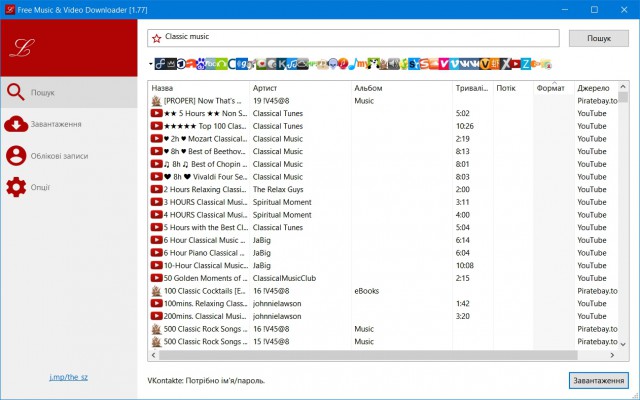The image size is (640, 400).
Task: Click the Пошук search button
Action: point(599,38)
